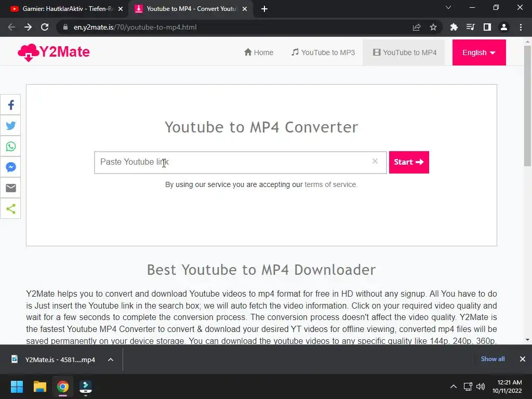
Task: Open the tab search chevron
Action: [x=448, y=7]
